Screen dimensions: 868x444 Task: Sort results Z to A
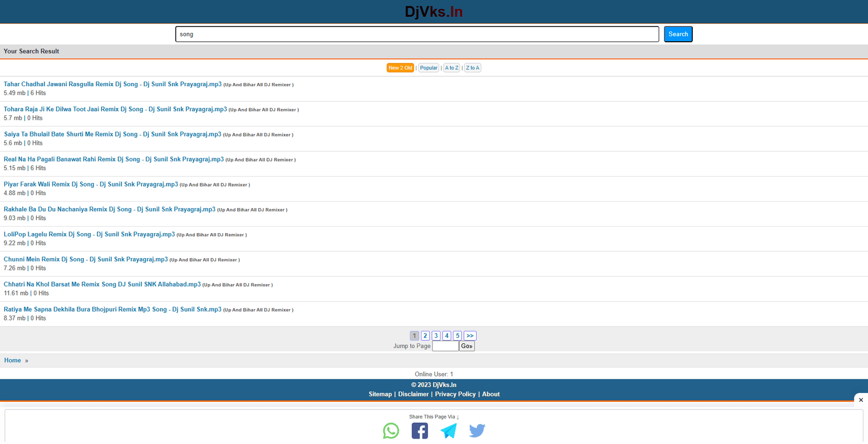[x=473, y=68]
